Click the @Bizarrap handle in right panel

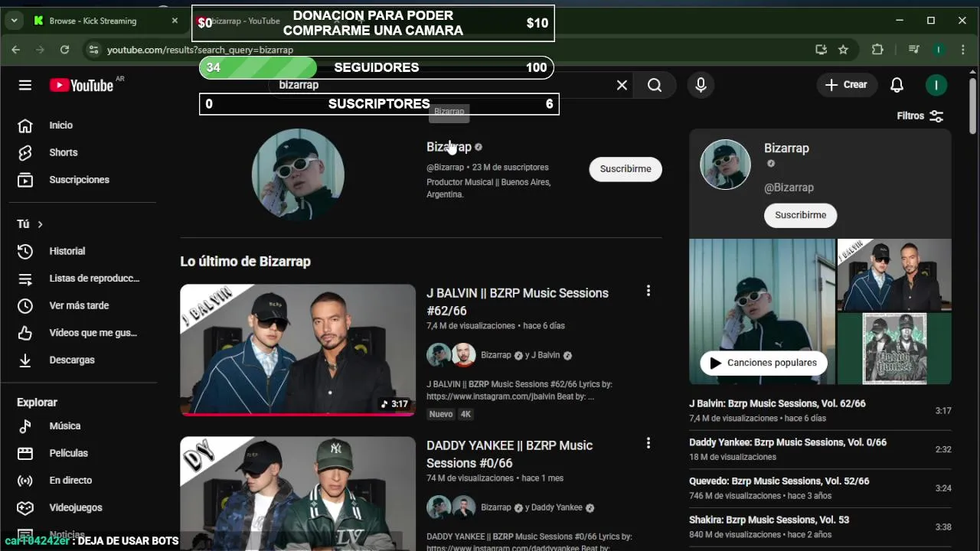(x=789, y=187)
